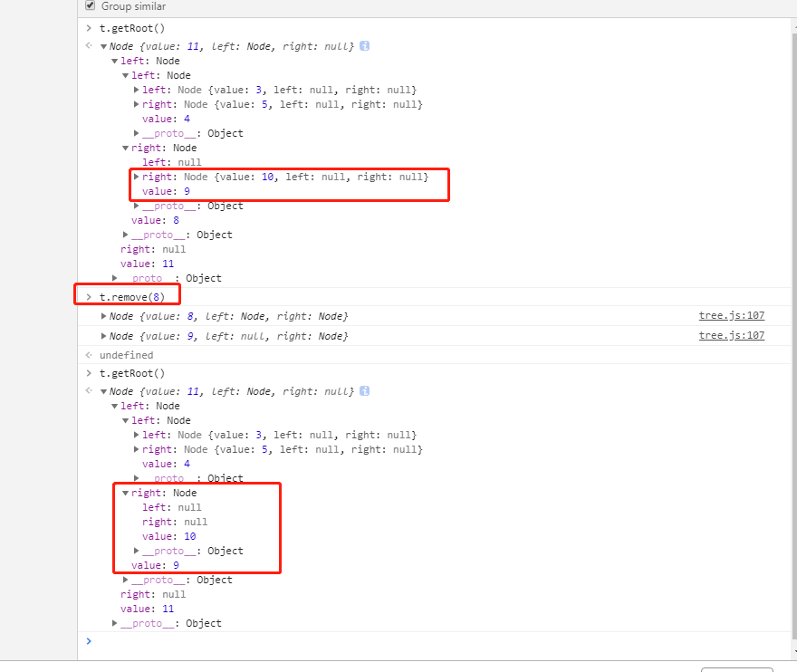This screenshot has height=672, width=797.
Task: Collapse the second root Node output
Action: [x=103, y=391]
